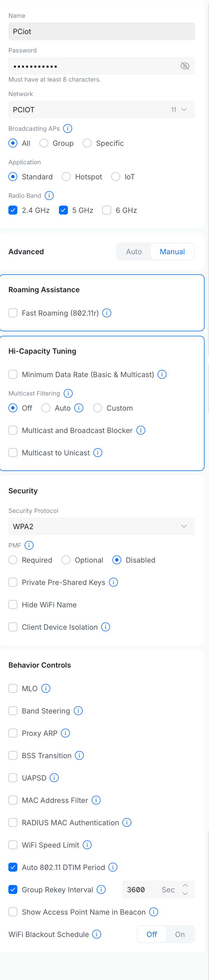Click info icon beside Radio Band
Image resolution: width=209 pixels, height=980 pixels.
pos(49,196)
